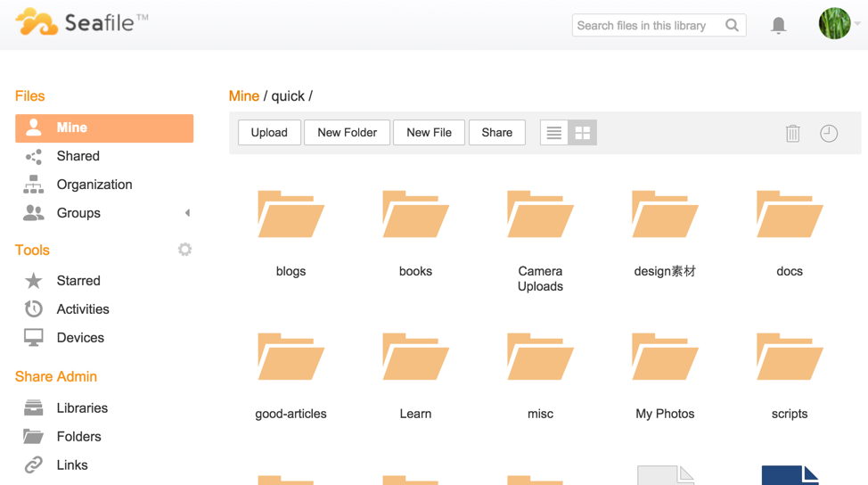Focus the library search field

coord(659,26)
